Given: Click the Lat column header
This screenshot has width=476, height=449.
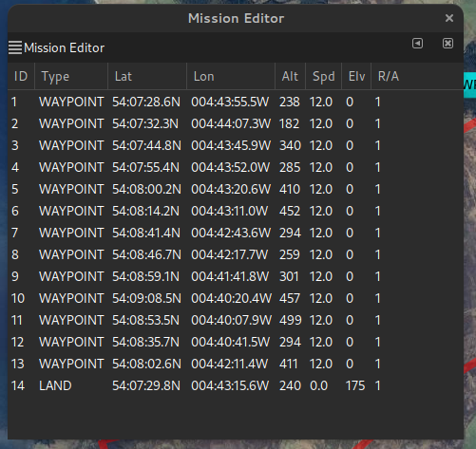Looking at the screenshot, I should coord(147,76).
